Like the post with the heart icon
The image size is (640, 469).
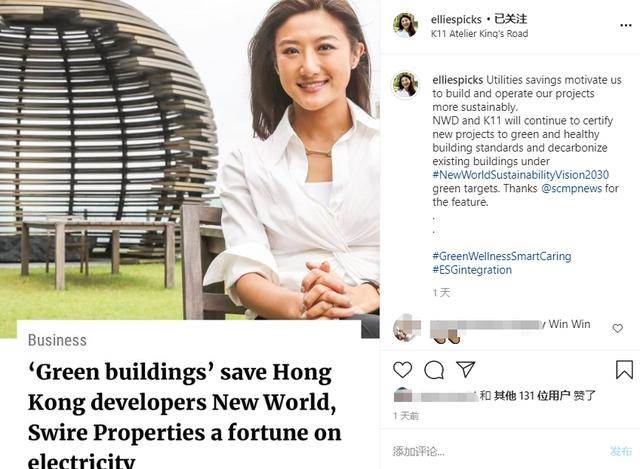(x=402, y=369)
